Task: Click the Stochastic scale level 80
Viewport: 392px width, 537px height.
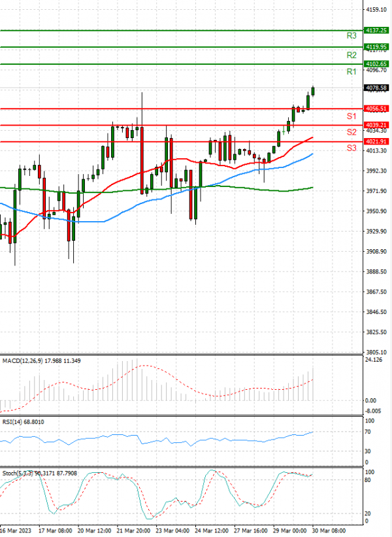Action: click(368, 480)
